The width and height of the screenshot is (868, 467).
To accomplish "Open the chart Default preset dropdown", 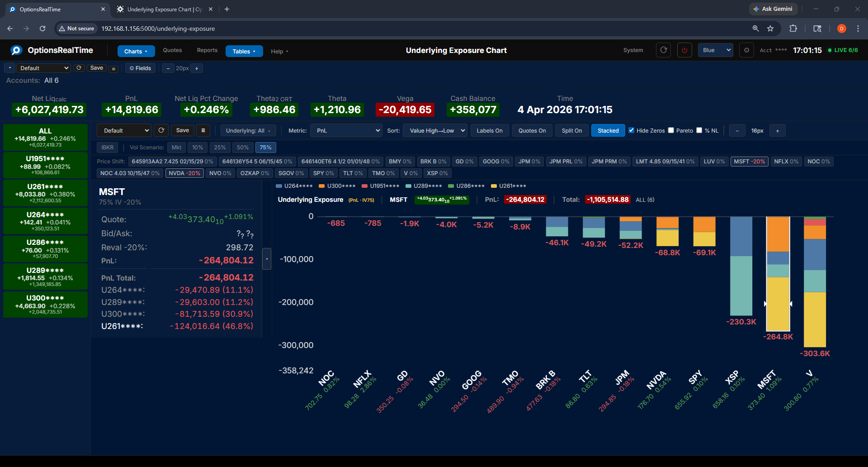I will 124,130.
